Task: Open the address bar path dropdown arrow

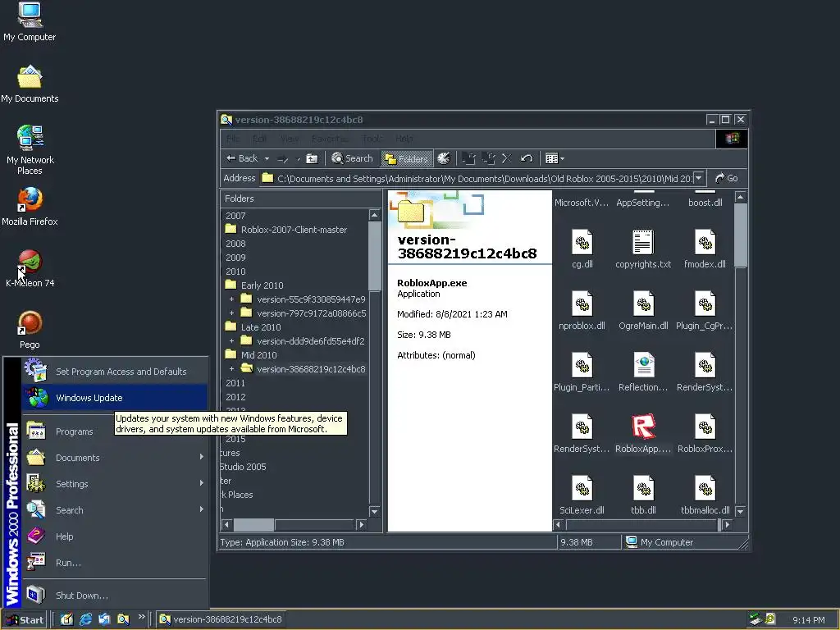Action: [699, 178]
